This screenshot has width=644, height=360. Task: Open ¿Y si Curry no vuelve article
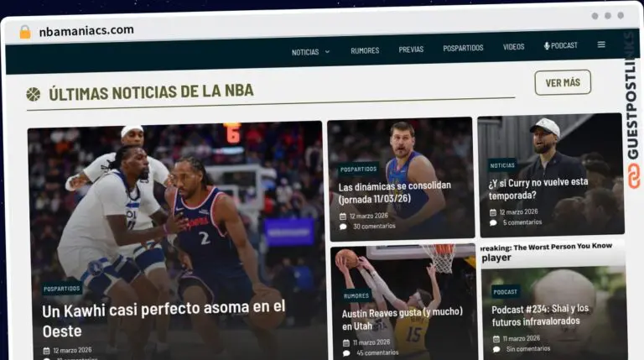(538, 188)
